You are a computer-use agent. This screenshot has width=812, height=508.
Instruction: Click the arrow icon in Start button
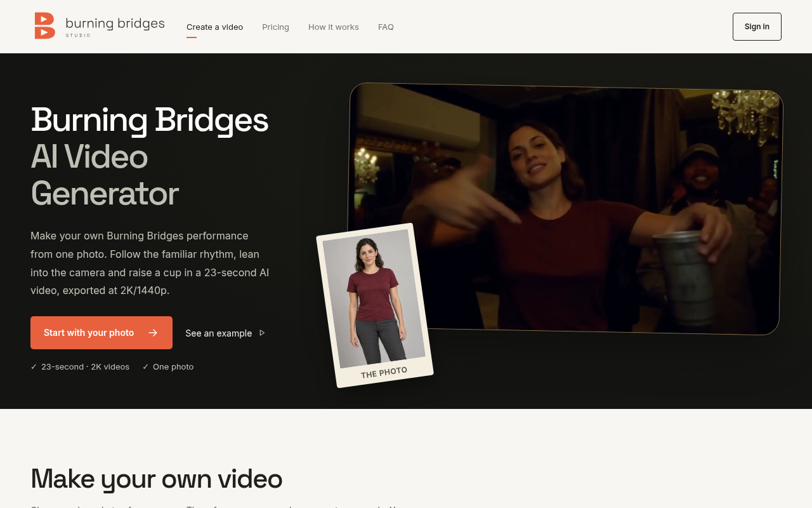(x=153, y=333)
